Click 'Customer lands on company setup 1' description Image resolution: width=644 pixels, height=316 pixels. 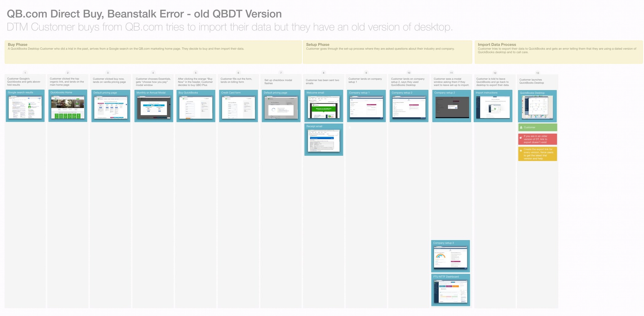pos(365,81)
